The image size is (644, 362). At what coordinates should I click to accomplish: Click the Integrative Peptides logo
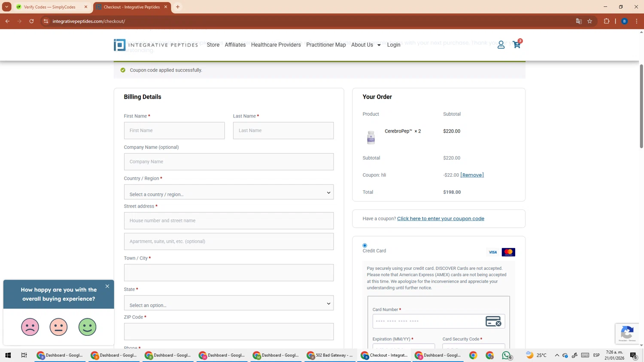click(156, 45)
